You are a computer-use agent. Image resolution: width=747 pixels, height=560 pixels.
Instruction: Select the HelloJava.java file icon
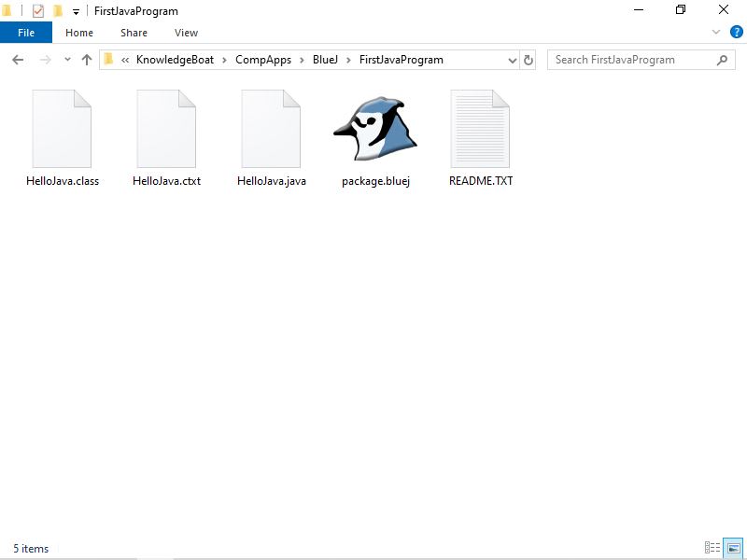pyautogui.click(x=271, y=129)
